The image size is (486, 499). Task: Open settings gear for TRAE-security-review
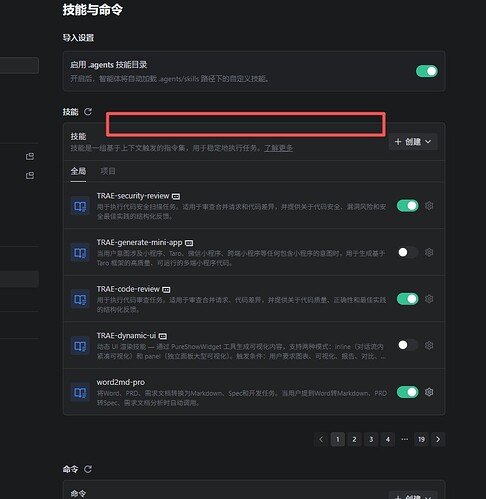[x=429, y=206]
